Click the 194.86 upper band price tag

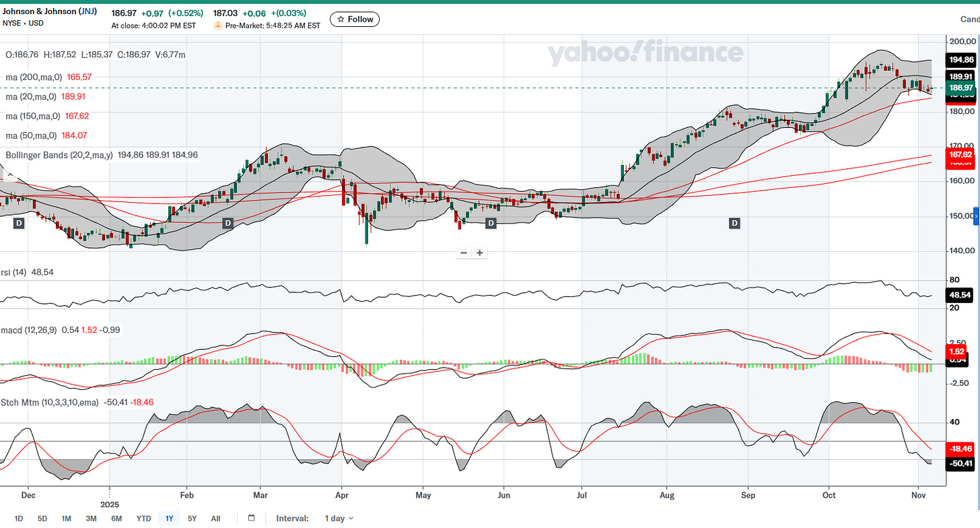click(960, 60)
